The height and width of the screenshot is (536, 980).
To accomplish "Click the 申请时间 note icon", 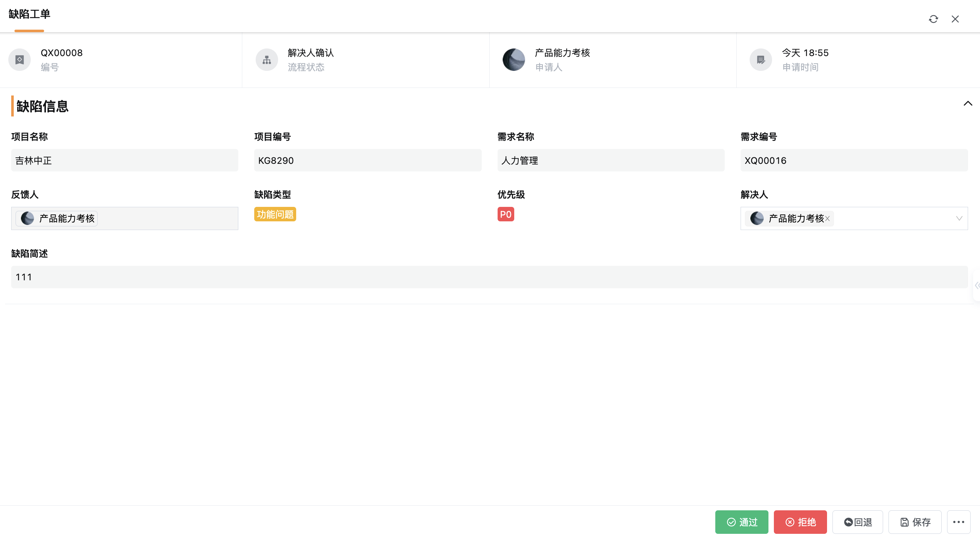I will pos(760,60).
